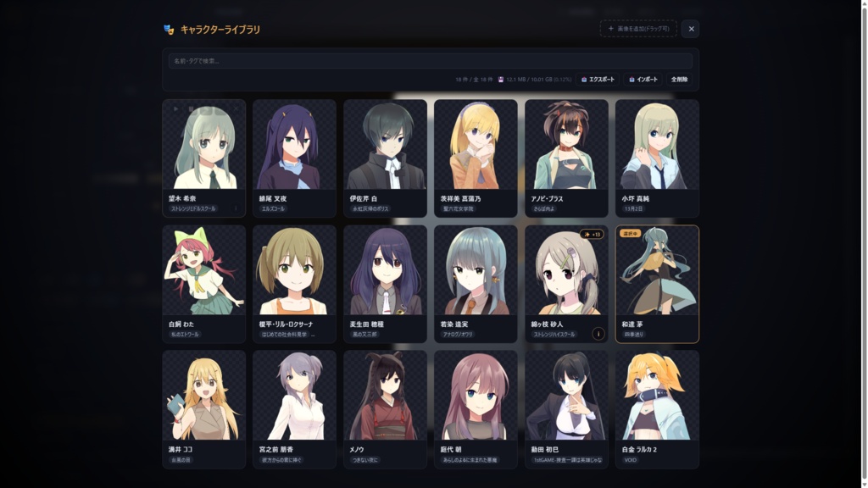Select the 若染 遠実 character portrait

(476, 270)
